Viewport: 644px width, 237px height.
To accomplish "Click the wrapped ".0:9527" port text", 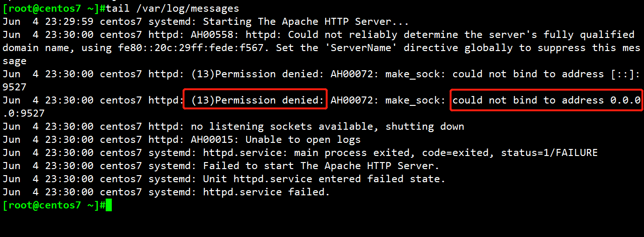I will 23,113.
